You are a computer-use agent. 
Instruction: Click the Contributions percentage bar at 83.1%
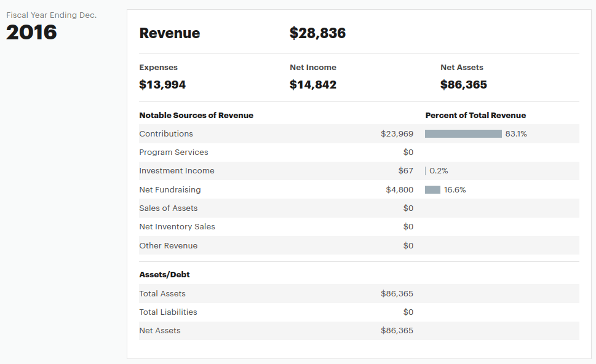(463, 133)
